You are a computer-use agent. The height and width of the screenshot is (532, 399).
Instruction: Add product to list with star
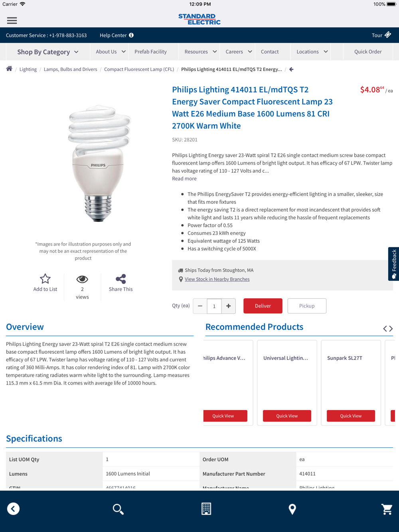coord(45,279)
